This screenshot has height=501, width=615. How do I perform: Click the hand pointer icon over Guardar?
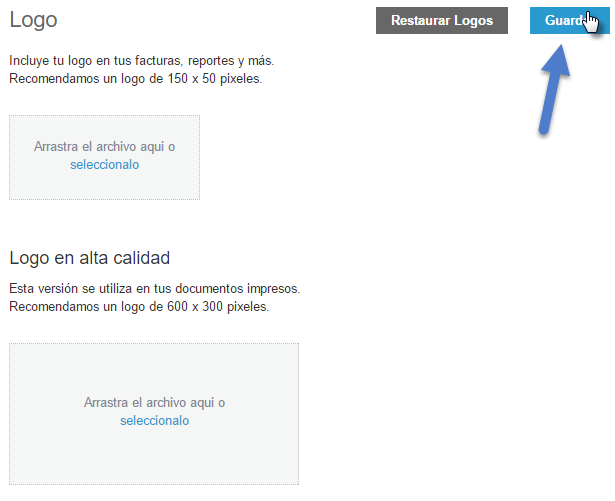[591, 22]
